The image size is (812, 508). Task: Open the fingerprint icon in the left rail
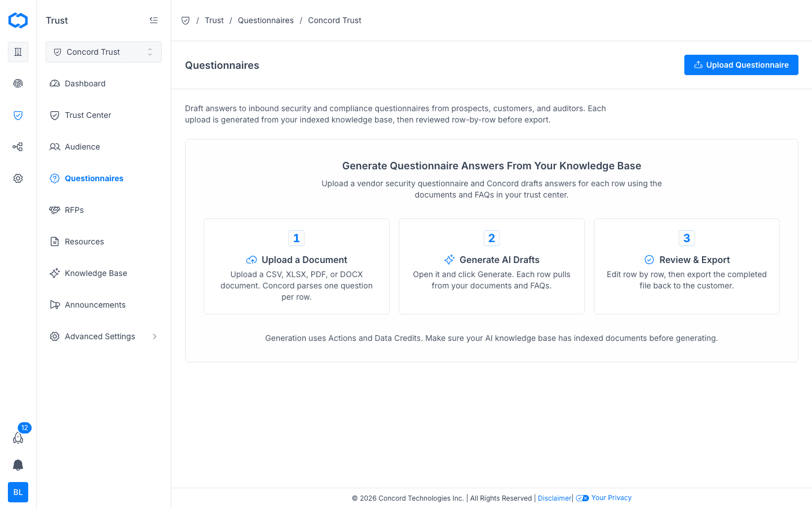(18, 84)
